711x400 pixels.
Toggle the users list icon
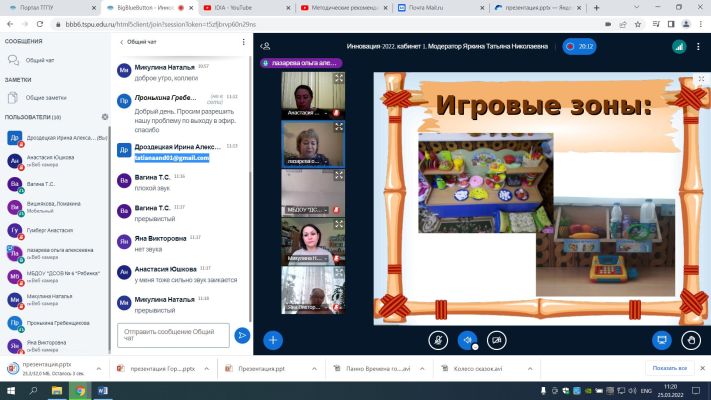pyautogui.click(x=266, y=46)
